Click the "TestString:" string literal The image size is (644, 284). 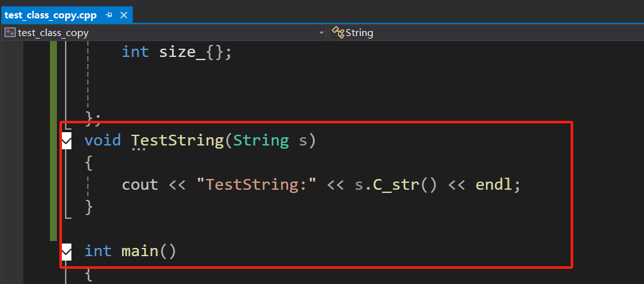pyautogui.click(x=256, y=185)
